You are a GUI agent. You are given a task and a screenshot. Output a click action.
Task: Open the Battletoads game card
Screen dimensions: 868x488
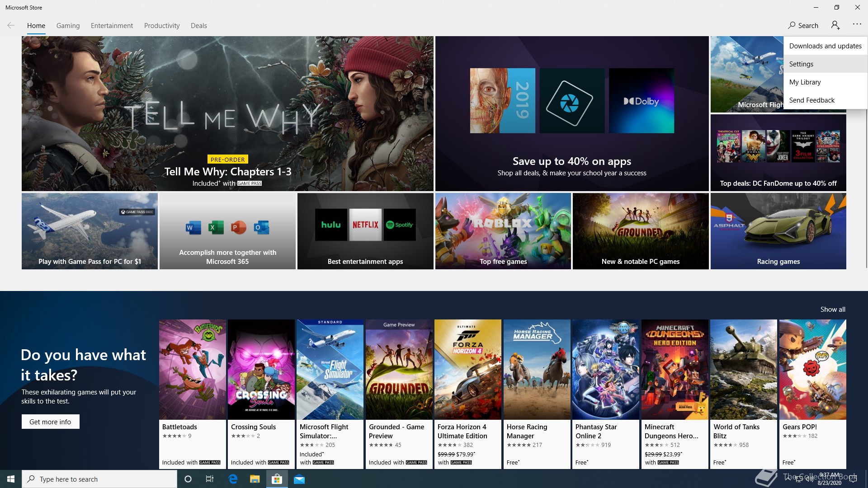192,394
